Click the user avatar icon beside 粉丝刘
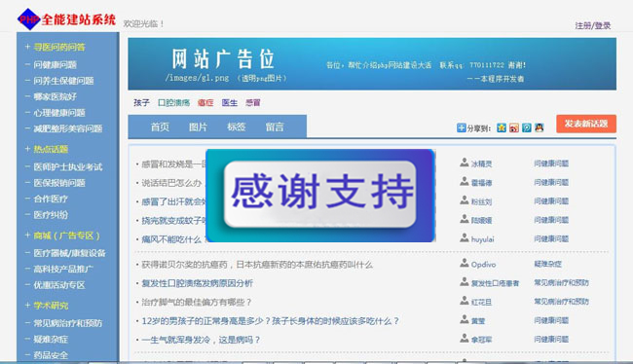 coord(465,200)
